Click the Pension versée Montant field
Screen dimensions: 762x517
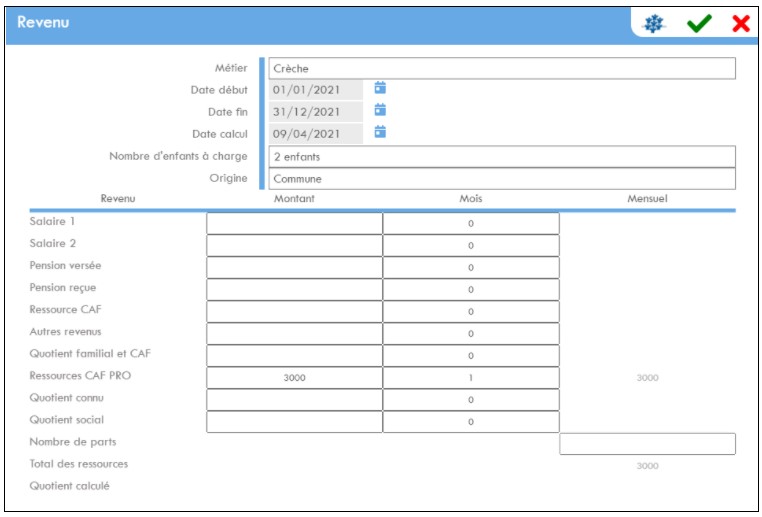(294, 268)
